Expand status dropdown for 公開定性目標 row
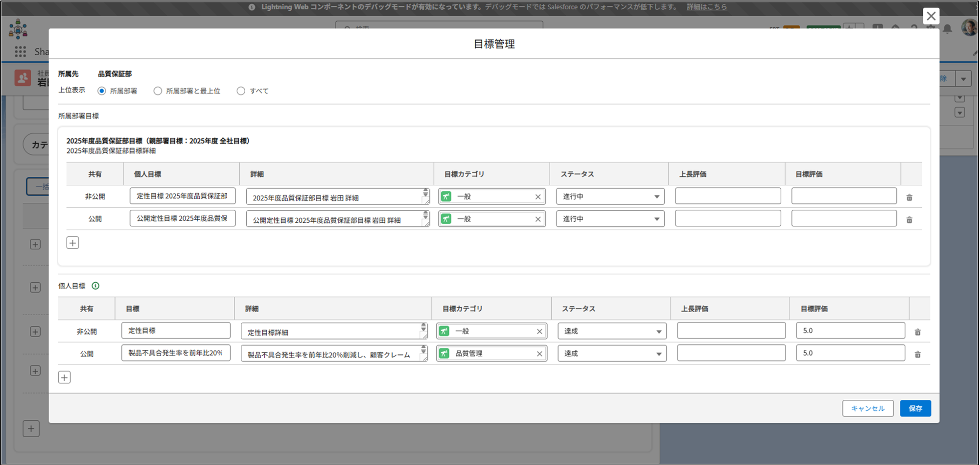980x465 pixels. (x=610, y=219)
